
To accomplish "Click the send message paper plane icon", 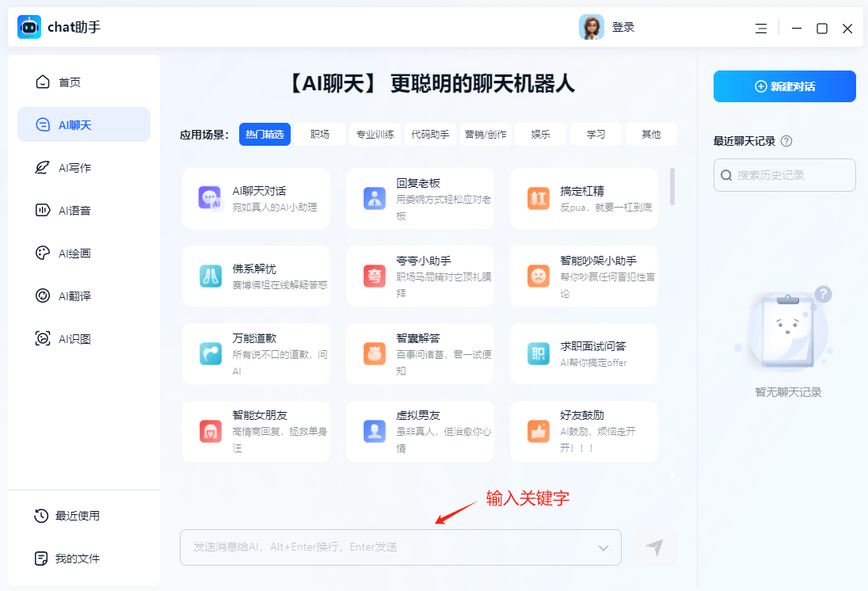I will coord(654,547).
